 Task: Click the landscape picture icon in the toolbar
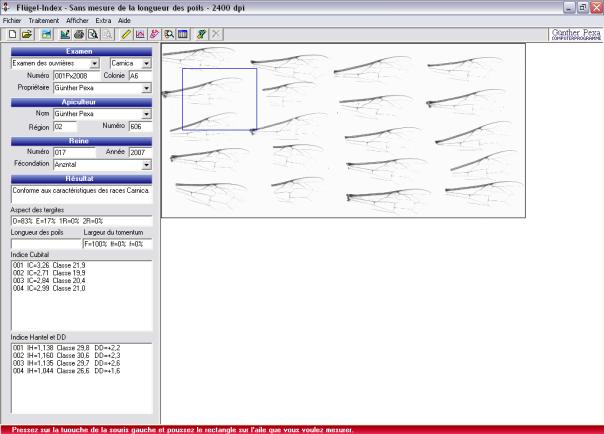[46, 34]
